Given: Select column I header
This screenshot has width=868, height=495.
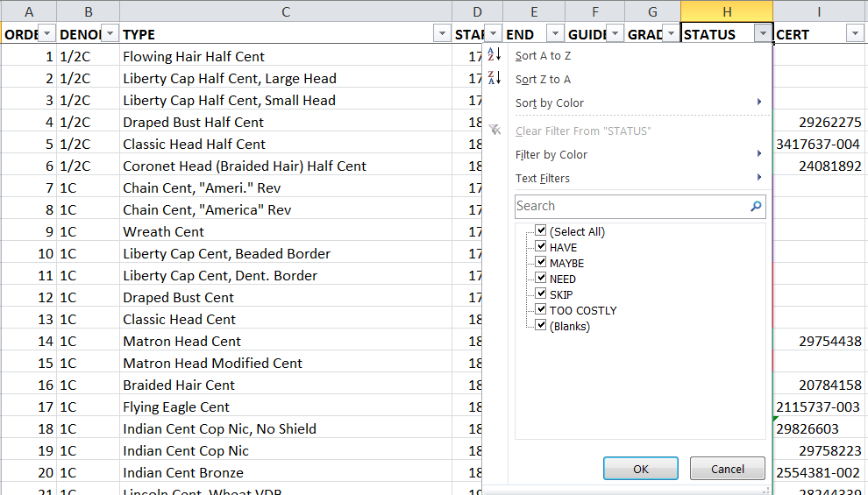Looking at the screenshot, I should click(819, 11).
